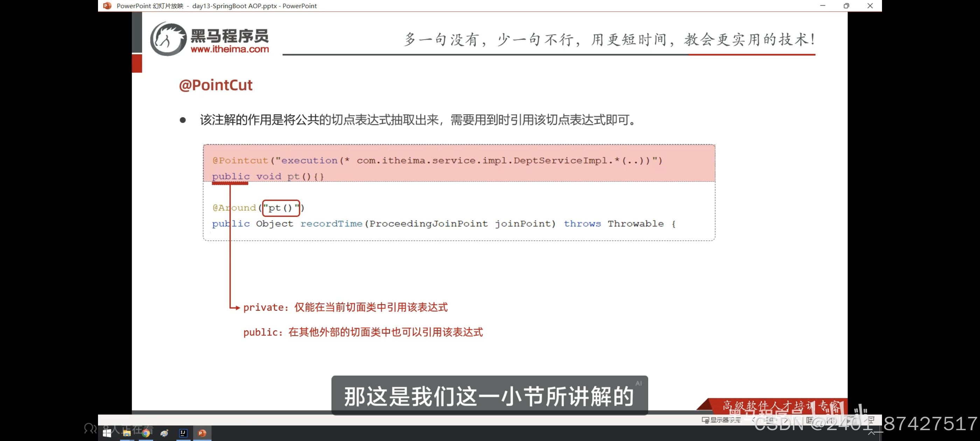980x441 pixels.
Task: Click the @PointCut slide heading
Action: point(215,85)
